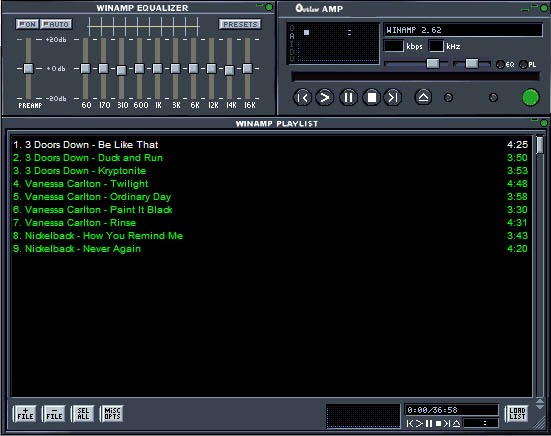Click the equalizer curve graph display
This screenshot has height=436, width=551.
144,26
